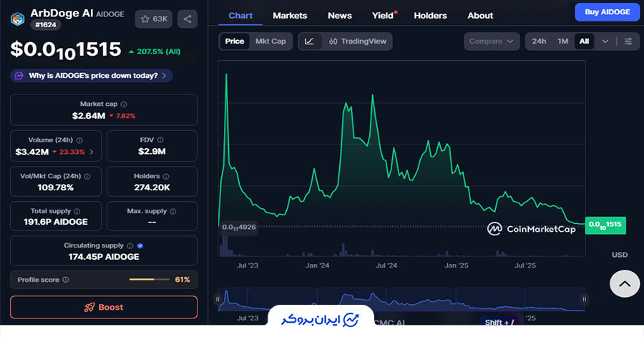Image resolution: width=644 pixels, height=337 pixels.
Task: Click the 207.5% (All) change indicator
Action: click(x=155, y=52)
